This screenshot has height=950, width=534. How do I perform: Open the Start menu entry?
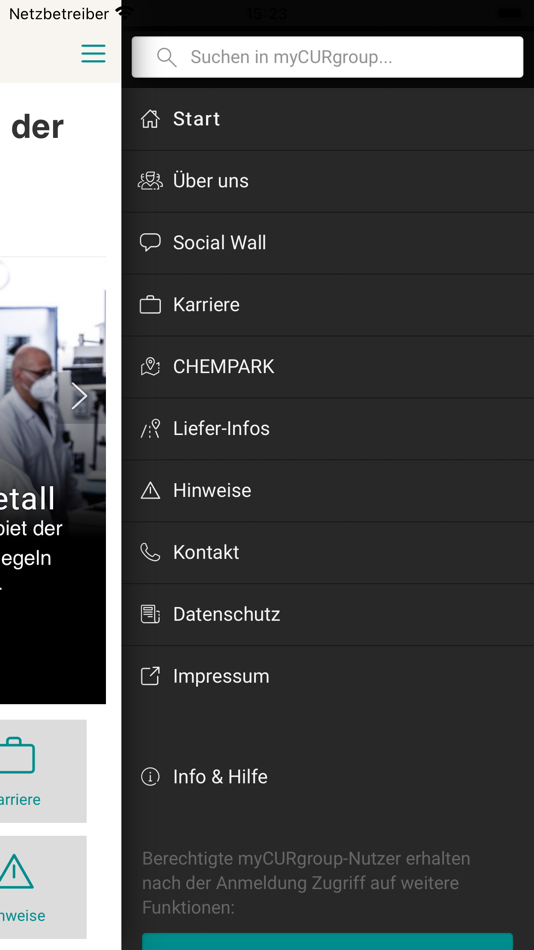[327, 119]
